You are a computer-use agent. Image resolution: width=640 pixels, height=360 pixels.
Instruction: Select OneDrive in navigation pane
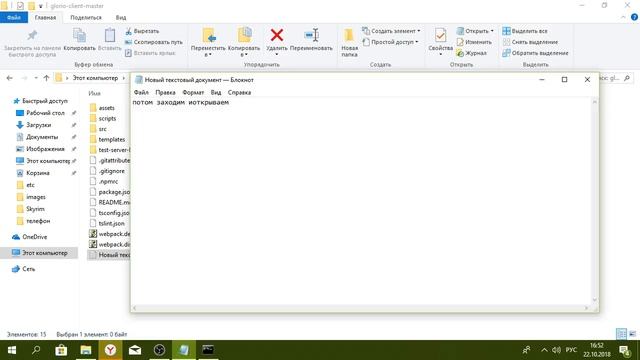pos(34,237)
